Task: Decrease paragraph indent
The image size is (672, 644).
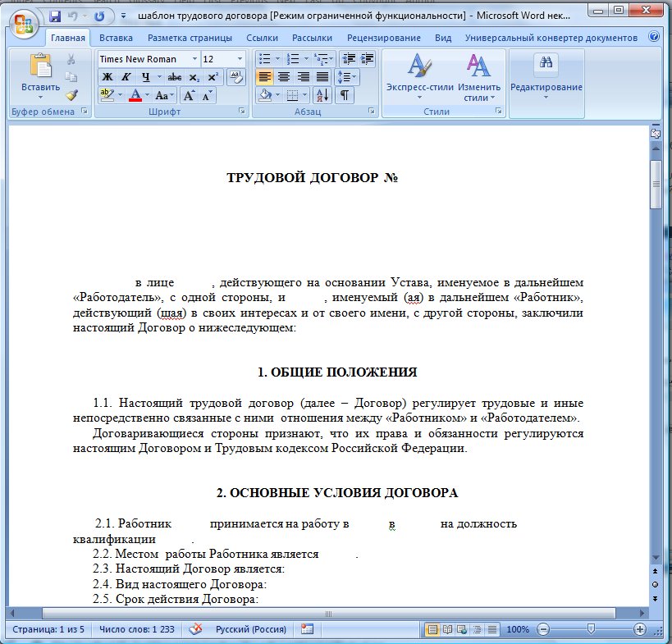Action: 349,59
